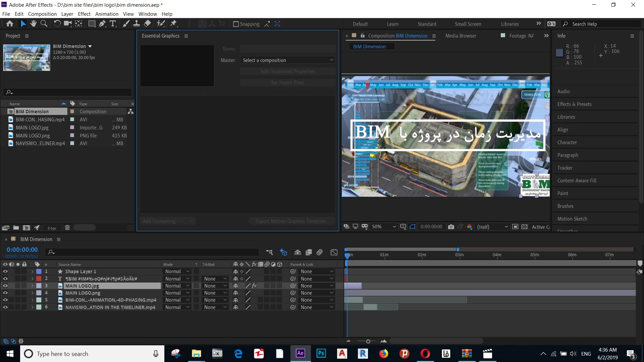Toggle visibility of NAVISWO timeliner layer
This screenshot has height=362, width=644.
(x=5, y=307)
